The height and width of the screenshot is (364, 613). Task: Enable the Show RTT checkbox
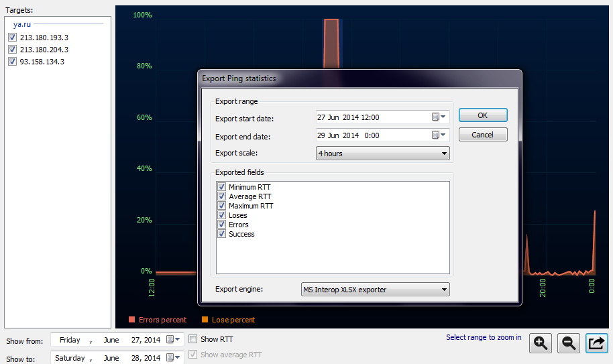click(x=193, y=339)
